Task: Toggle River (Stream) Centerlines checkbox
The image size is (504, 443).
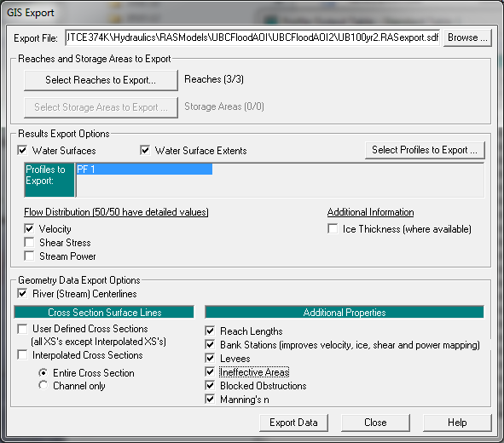Action: tap(22, 293)
